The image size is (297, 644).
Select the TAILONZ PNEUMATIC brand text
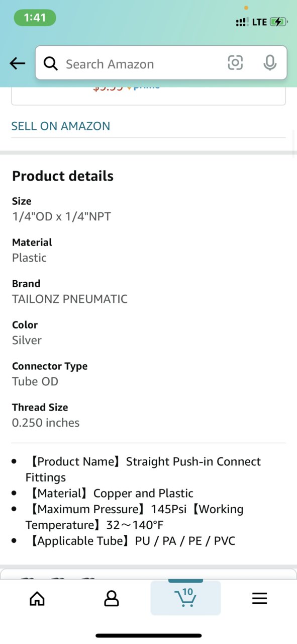coord(70,299)
